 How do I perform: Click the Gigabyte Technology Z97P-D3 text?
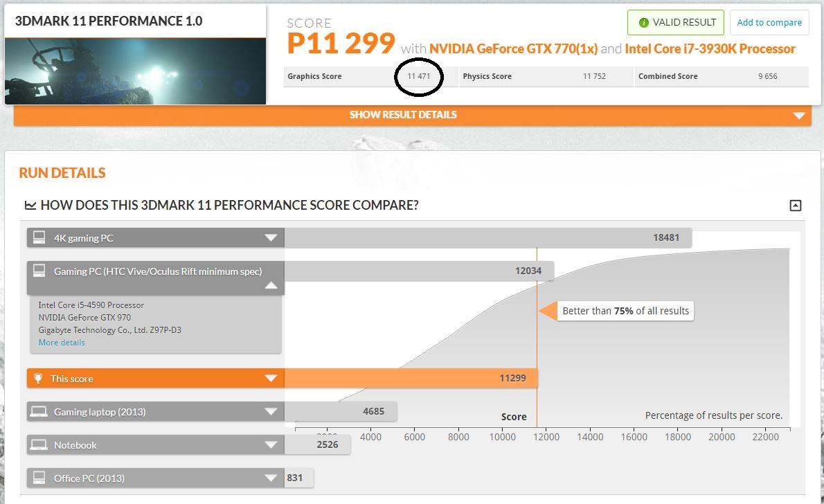pos(110,330)
